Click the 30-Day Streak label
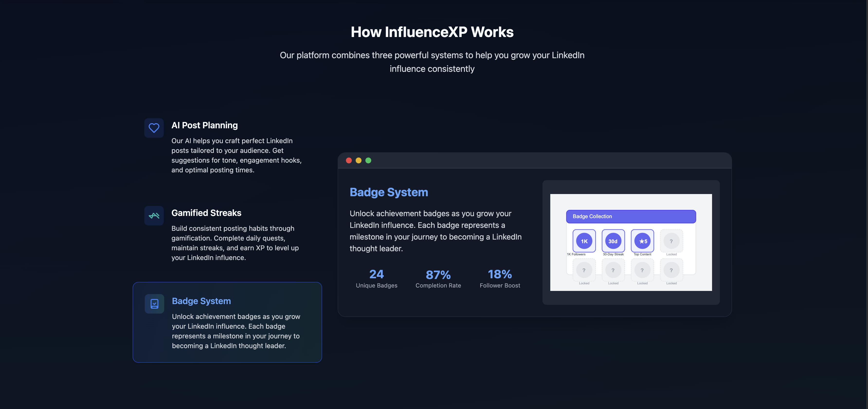Viewport: 868px width, 409px height. click(x=613, y=254)
